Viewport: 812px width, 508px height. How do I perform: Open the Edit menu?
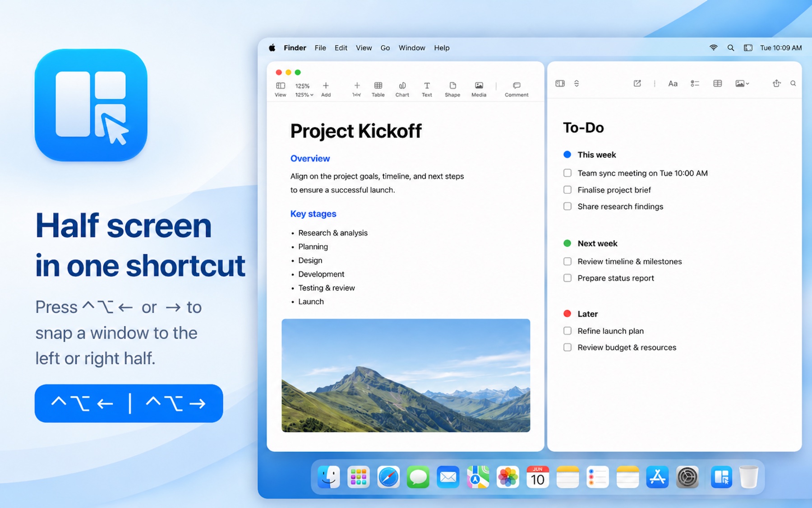341,48
